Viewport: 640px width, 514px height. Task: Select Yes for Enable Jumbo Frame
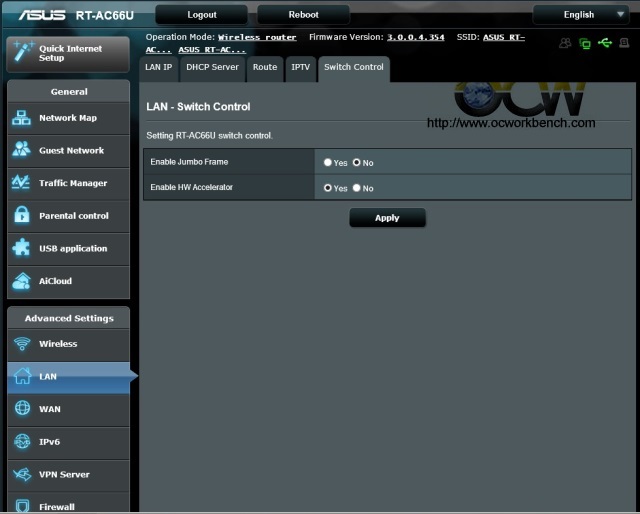pos(327,162)
